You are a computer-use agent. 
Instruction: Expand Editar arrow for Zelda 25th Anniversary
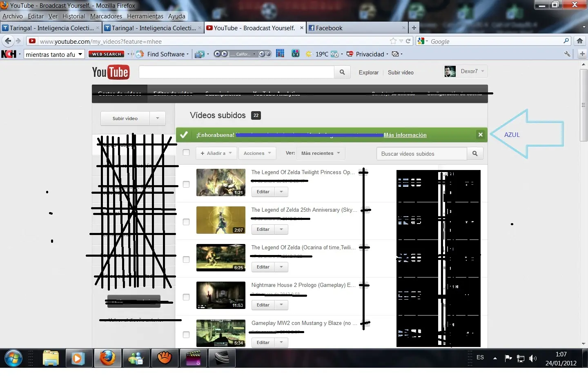tap(281, 229)
